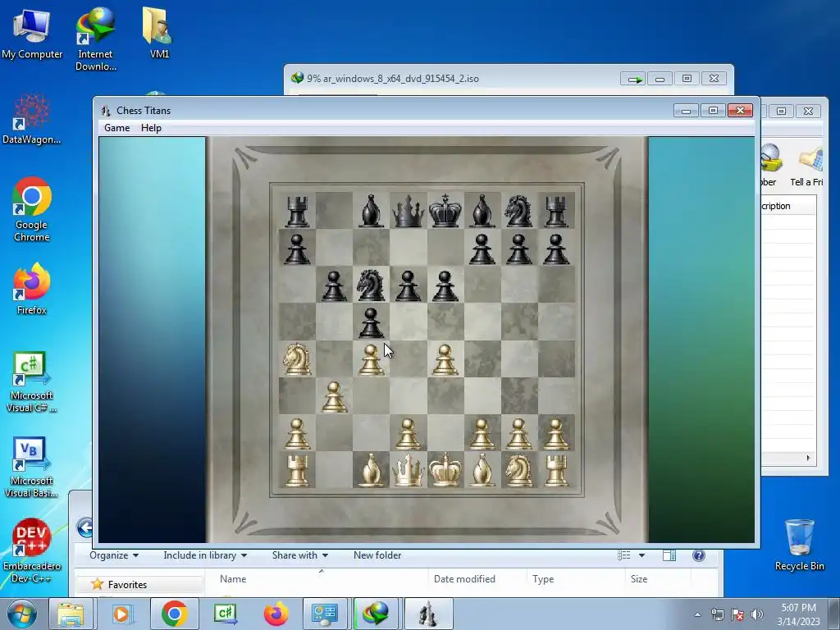Show hidden system tray icons arrow
Viewport: 840px width, 630px height.
click(x=697, y=614)
